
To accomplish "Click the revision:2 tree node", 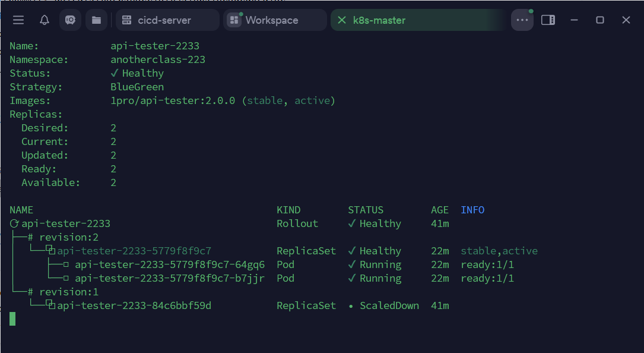I will click(69, 238).
